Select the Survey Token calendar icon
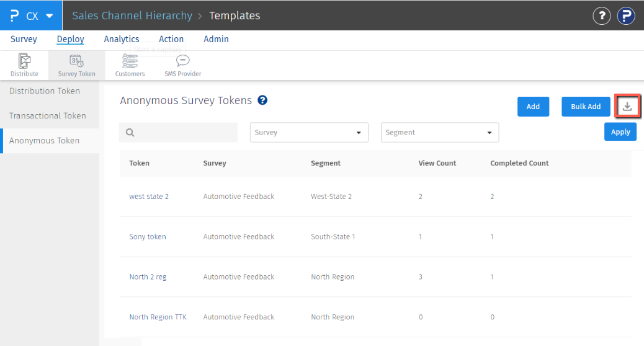Screen dimensions: 644x346 pos(77,61)
